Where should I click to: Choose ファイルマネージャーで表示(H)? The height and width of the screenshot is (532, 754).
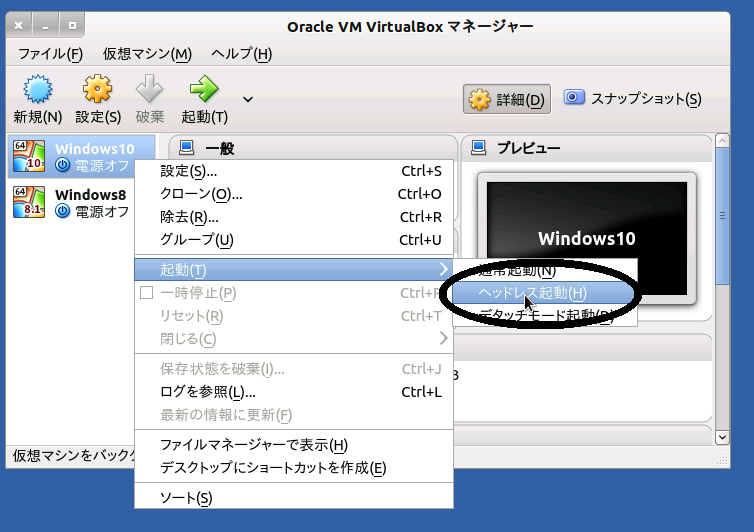click(294, 445)
